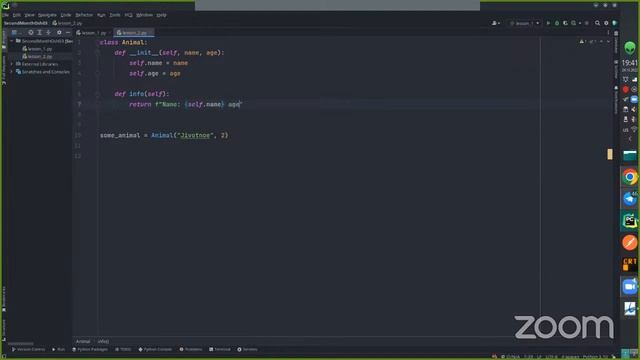Click the Select Opened File target icon
Image resolution: width=640 pixels, height=360 pixels.
(31, 32)
